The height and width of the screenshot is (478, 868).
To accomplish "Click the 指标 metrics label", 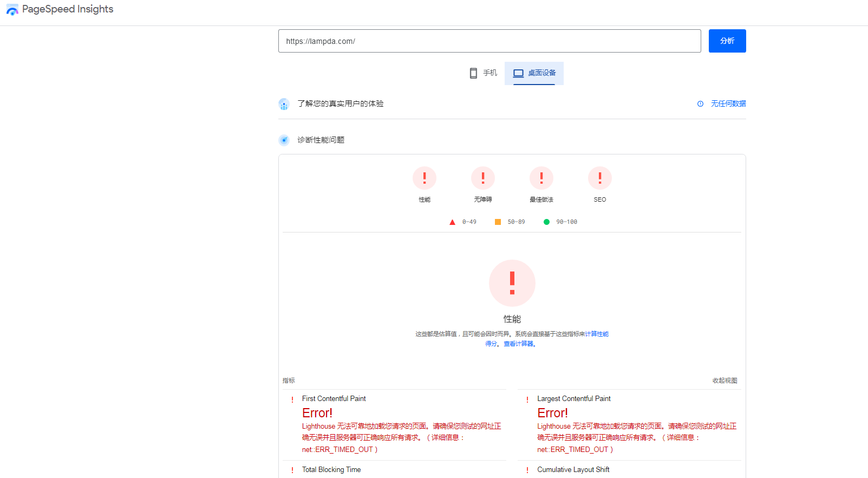I will point(289,380).
